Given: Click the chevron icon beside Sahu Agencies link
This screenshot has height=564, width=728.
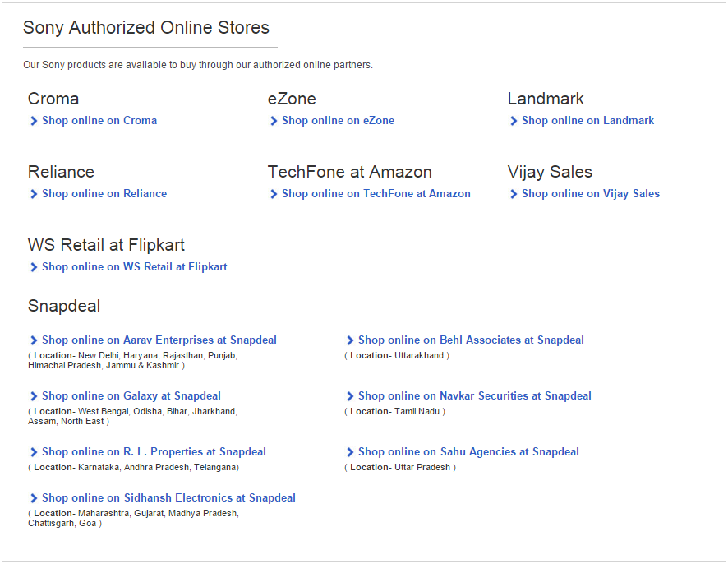Looking at the screenshot, I should point(350,452).
